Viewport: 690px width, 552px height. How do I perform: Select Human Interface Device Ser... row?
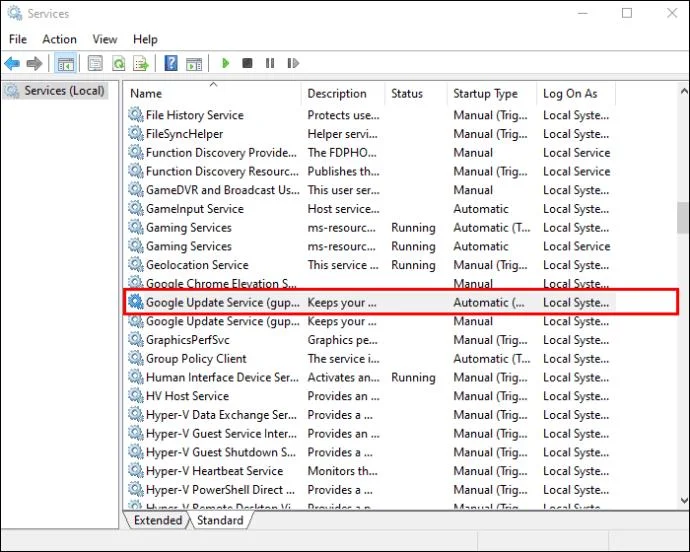pos(370,377)
